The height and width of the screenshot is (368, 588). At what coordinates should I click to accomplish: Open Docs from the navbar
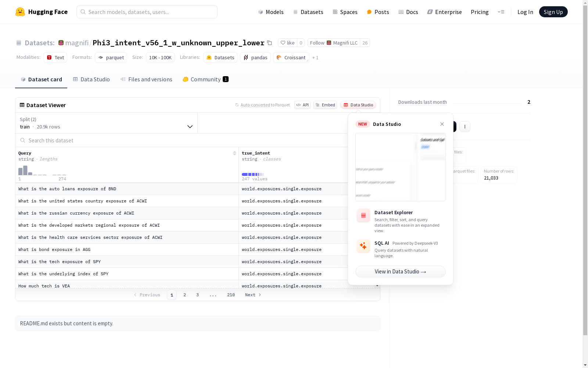[x=408, y=12]
